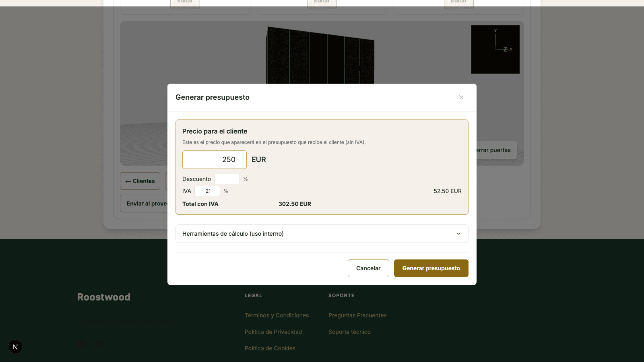This screenshot has height=362, width=644.
Task: Click the Total con IVA amount 302.50 EUR
Action: coord(295,204)
